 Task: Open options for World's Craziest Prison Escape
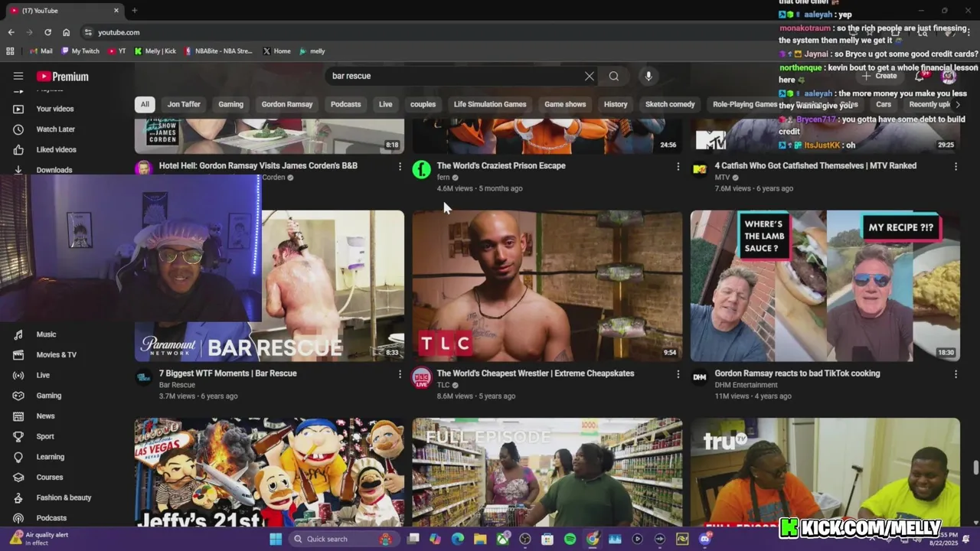coord(678,166)
